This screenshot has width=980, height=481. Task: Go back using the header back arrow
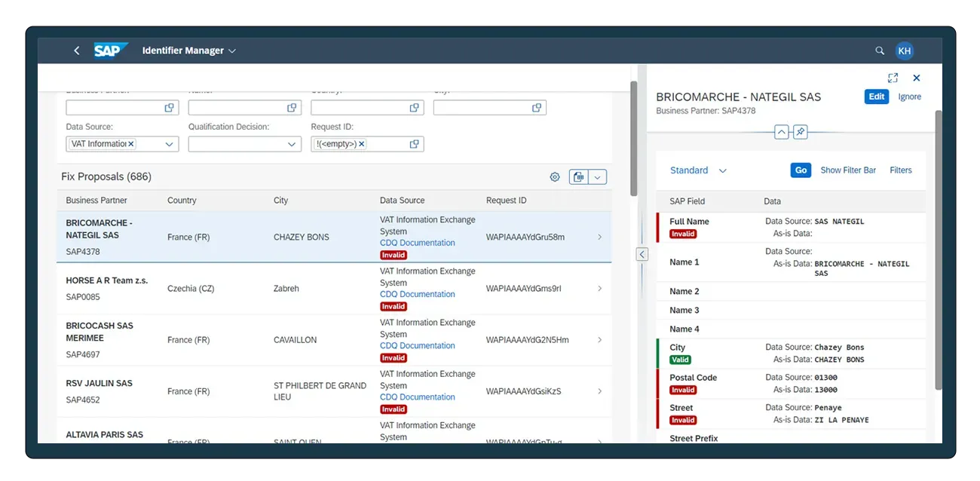(x=76, y=51)
